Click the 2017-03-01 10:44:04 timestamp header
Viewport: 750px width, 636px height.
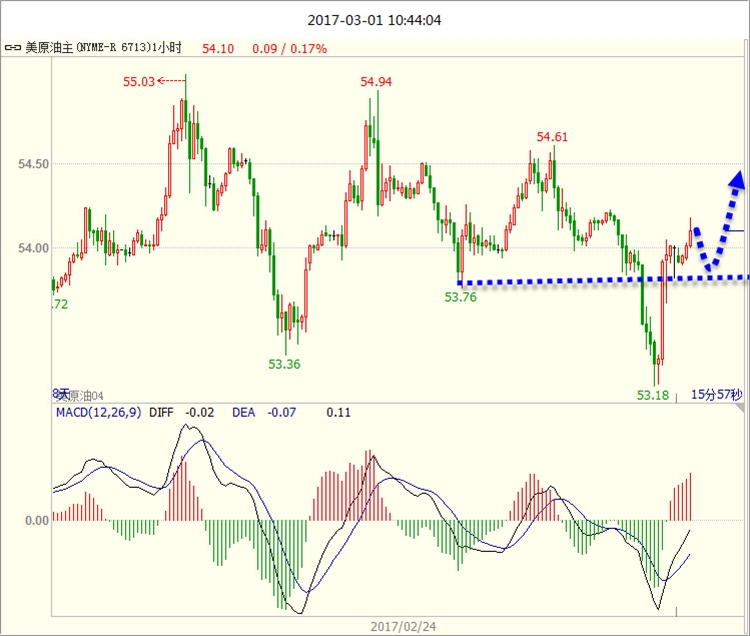[x=374, y=20]
